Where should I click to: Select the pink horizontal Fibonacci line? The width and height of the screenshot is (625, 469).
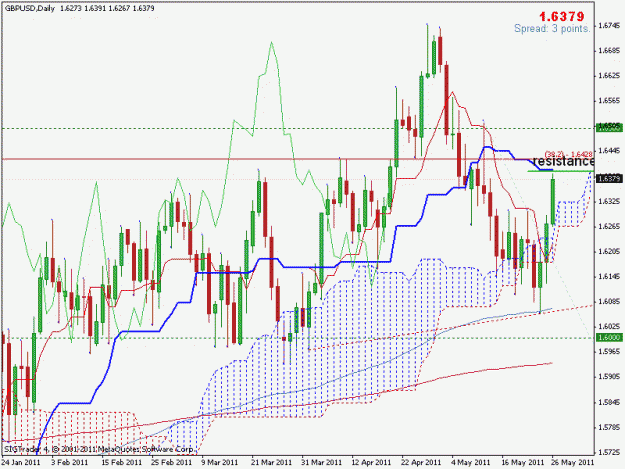pos(297,159)
